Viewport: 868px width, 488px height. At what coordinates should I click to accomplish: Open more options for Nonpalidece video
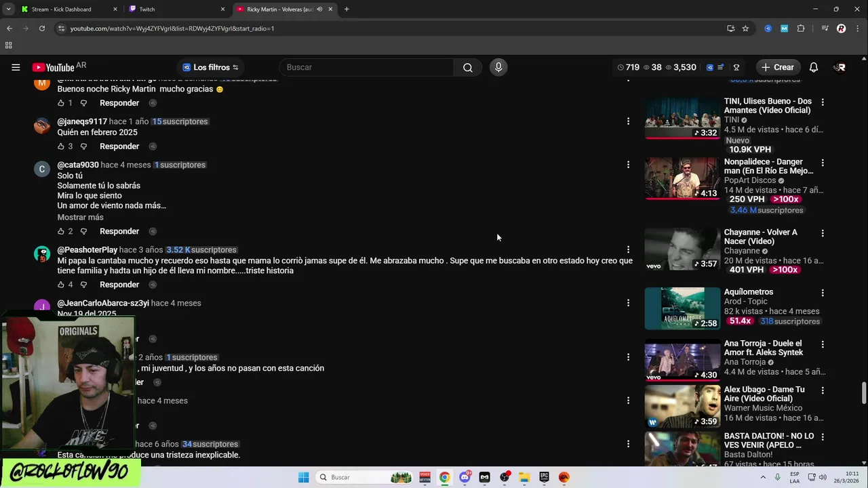click(x=823, y=163)
